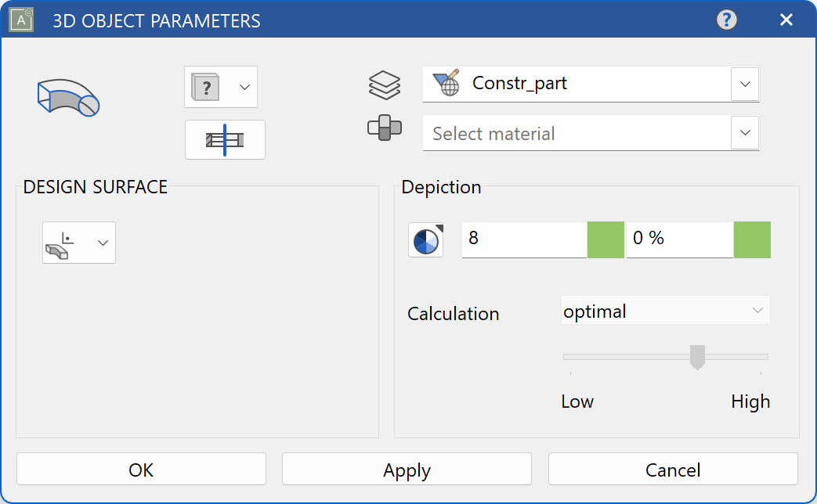Viewport: 817px width, 504px height.
Task: Apply the 3D object parameters
Action: tap(406, 470)
